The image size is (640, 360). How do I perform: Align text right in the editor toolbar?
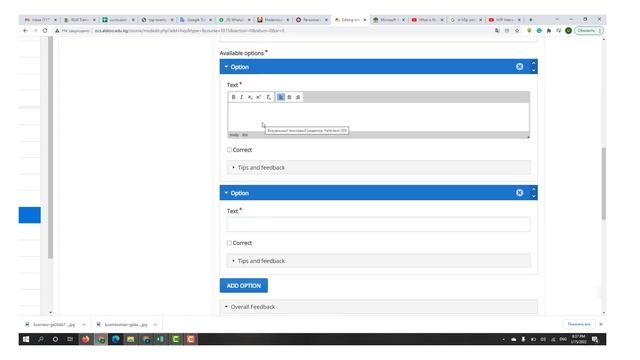(x=298, y=97)
